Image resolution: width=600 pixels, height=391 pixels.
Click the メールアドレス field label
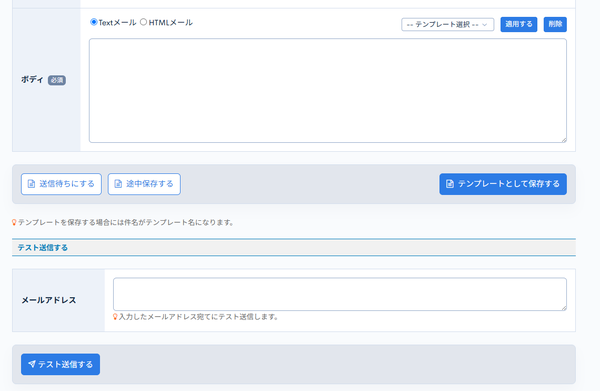pyautogui.click(x=49, y=300)
